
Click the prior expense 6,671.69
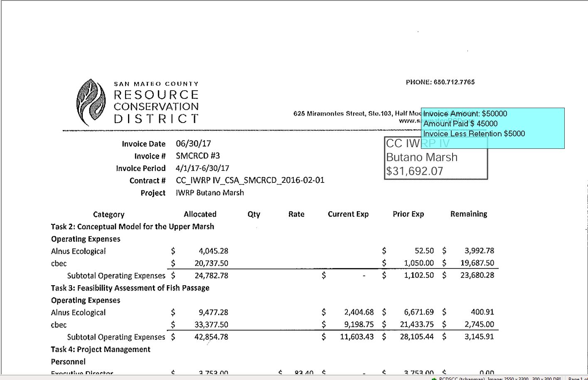coord(419,312)
